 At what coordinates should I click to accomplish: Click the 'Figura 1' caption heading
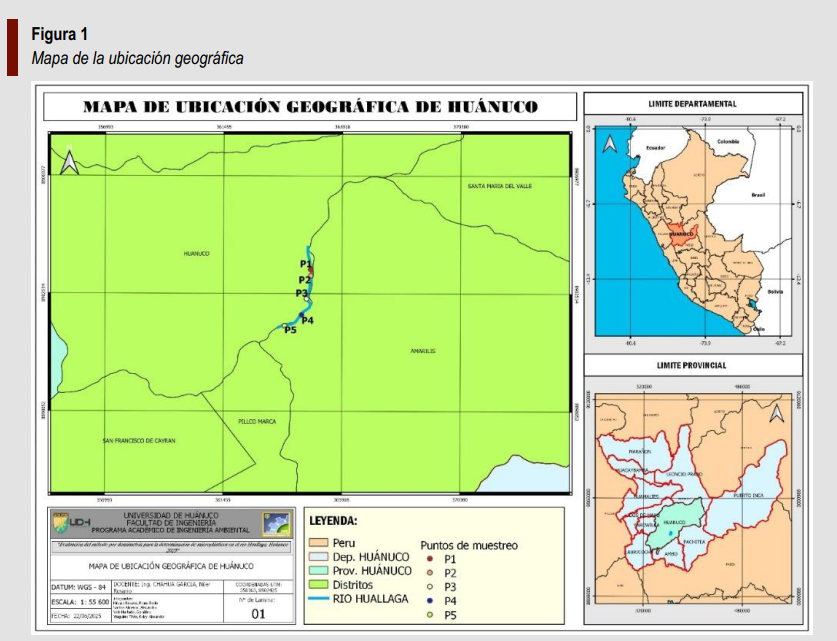[59, 35]
